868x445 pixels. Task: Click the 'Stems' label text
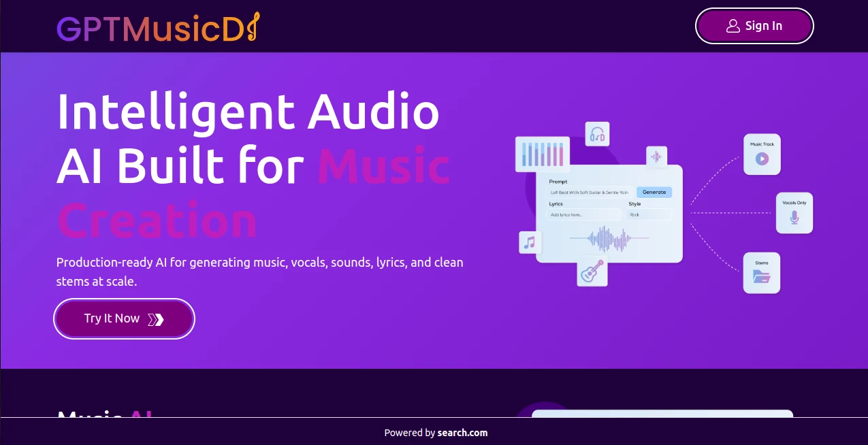(762, 263)
